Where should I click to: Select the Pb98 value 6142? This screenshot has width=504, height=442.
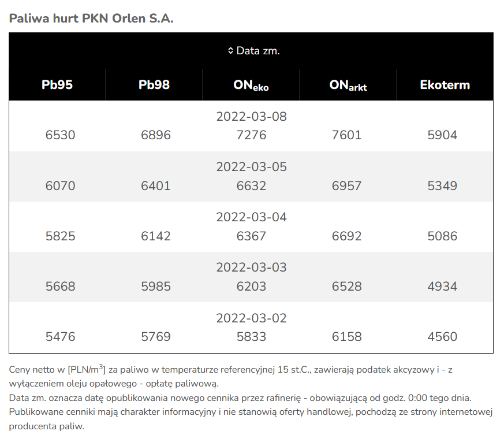click(156, 236)
